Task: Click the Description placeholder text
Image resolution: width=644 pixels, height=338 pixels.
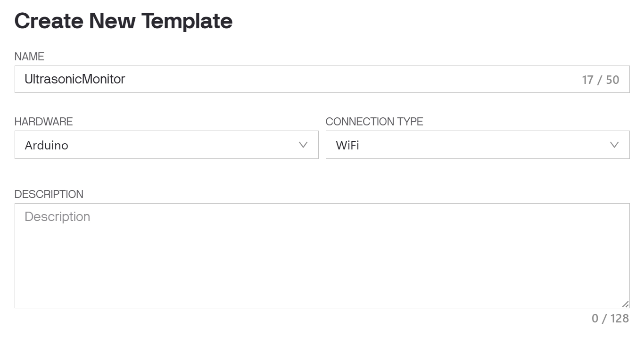Action: [x=57, y=217]
